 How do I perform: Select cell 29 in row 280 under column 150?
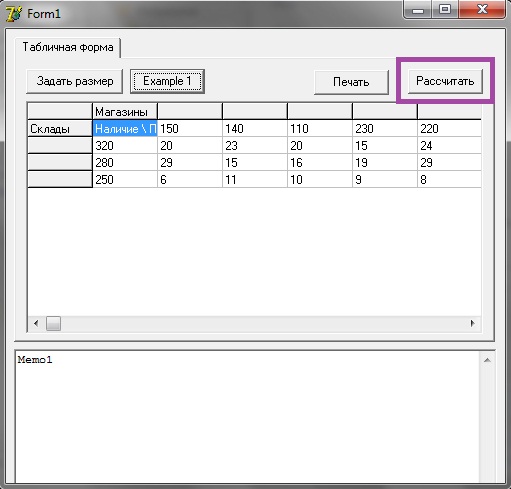(190, 163)
